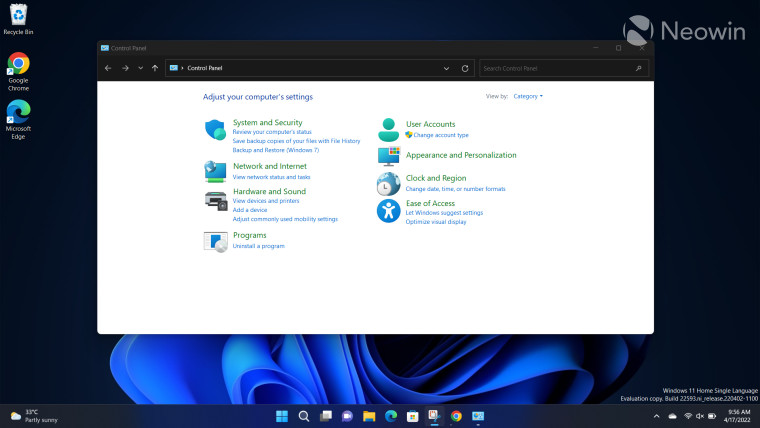Open the Network and Internet icon
The width and height of the screenshot is (760, 428).
tap(215, 170)
